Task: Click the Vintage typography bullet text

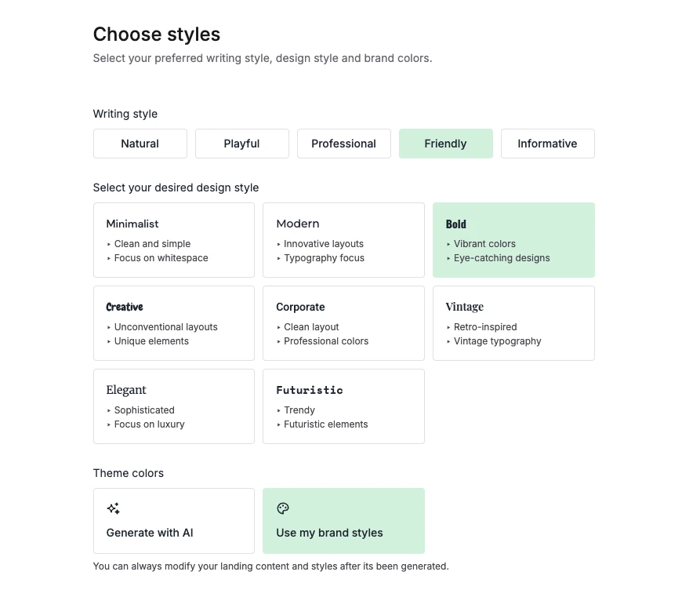Action: pyautogui.click(x=497, y=341)
